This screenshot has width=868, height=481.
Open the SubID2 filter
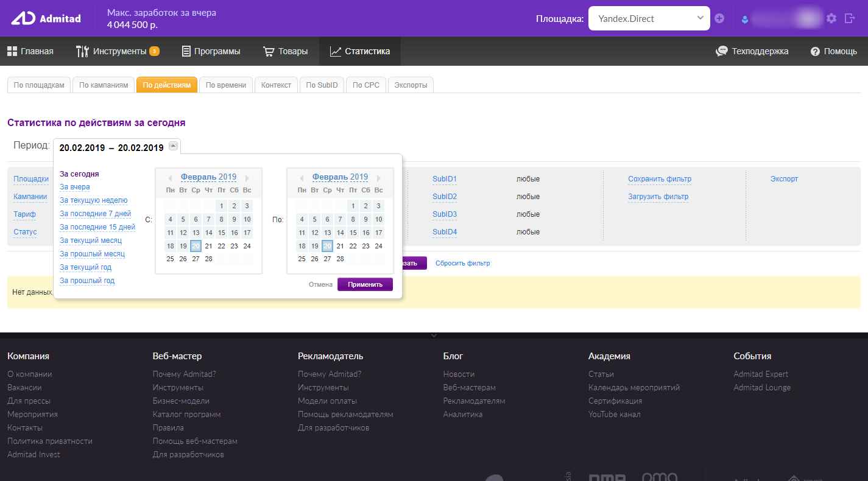(445, 197)
